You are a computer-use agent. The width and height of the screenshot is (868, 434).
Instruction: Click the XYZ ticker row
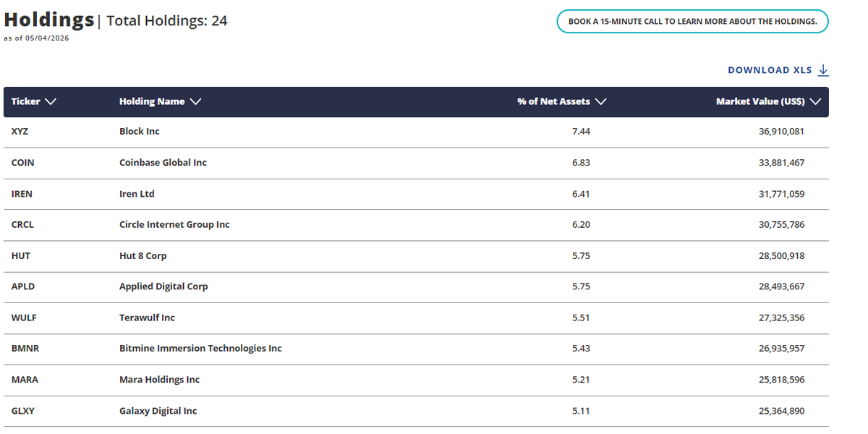point(416,132)
